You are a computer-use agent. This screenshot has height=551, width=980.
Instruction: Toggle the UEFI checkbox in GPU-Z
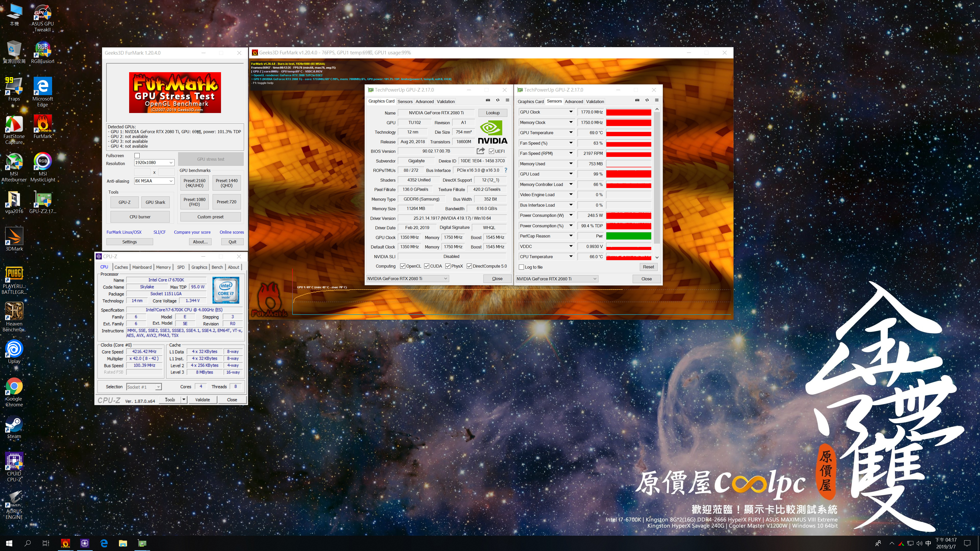491,151
